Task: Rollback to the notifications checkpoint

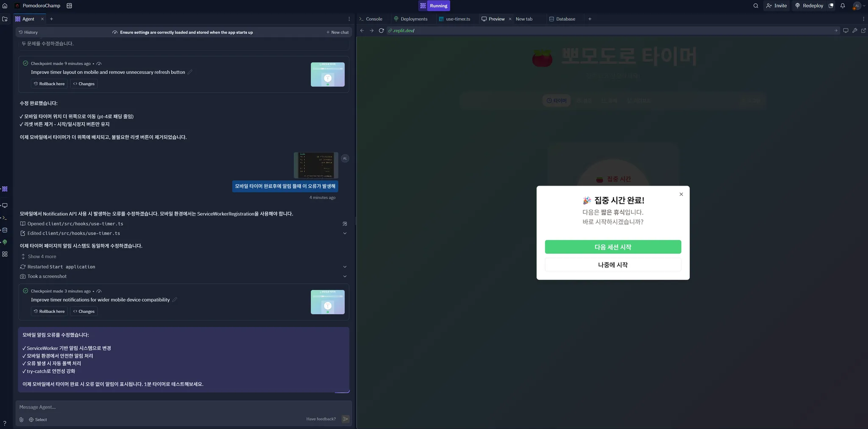Action: tap(49, 311)
